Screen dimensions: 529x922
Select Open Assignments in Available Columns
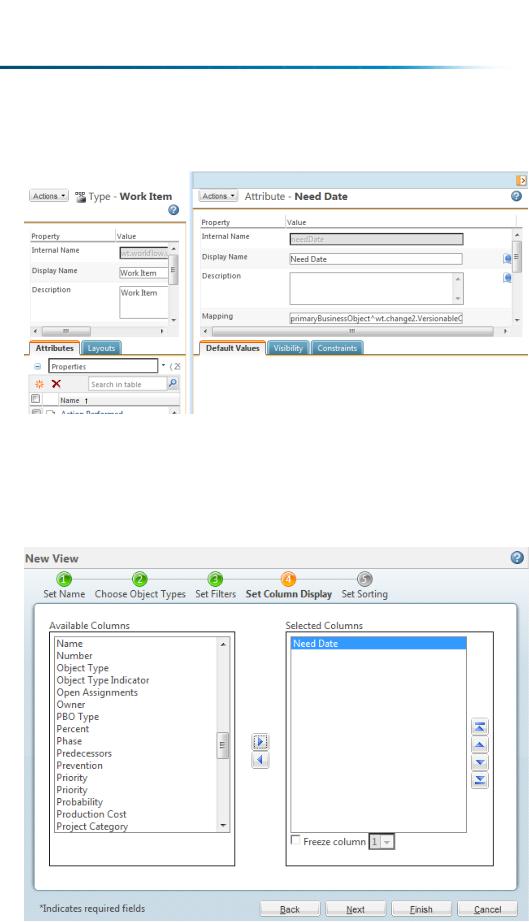(97, 692)
